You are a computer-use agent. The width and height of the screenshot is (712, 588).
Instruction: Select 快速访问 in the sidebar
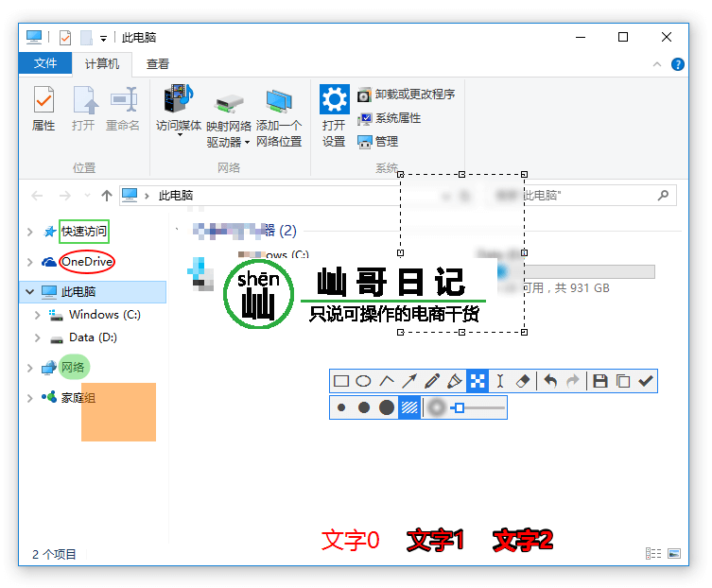pyautogui.click(x=84, y=232)
